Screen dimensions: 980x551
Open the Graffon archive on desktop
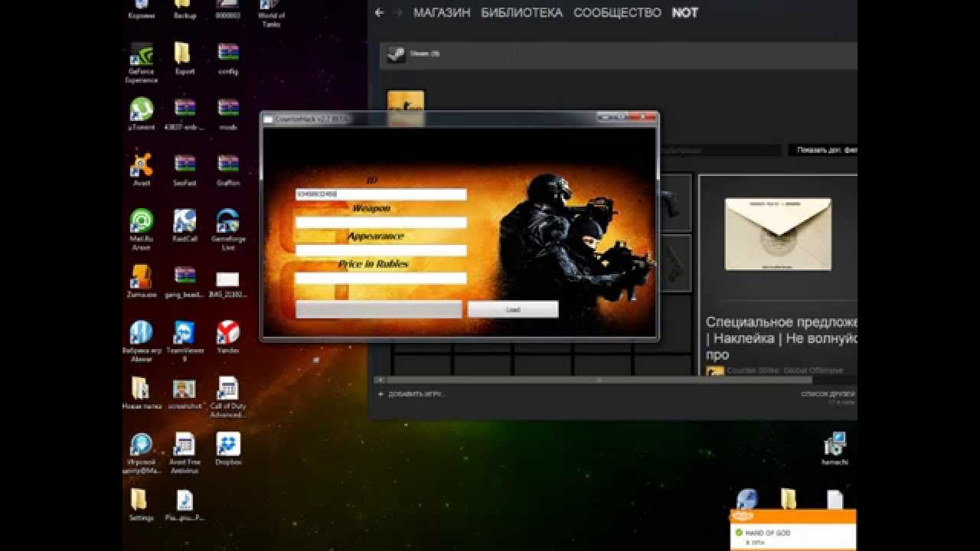(228, 170)
